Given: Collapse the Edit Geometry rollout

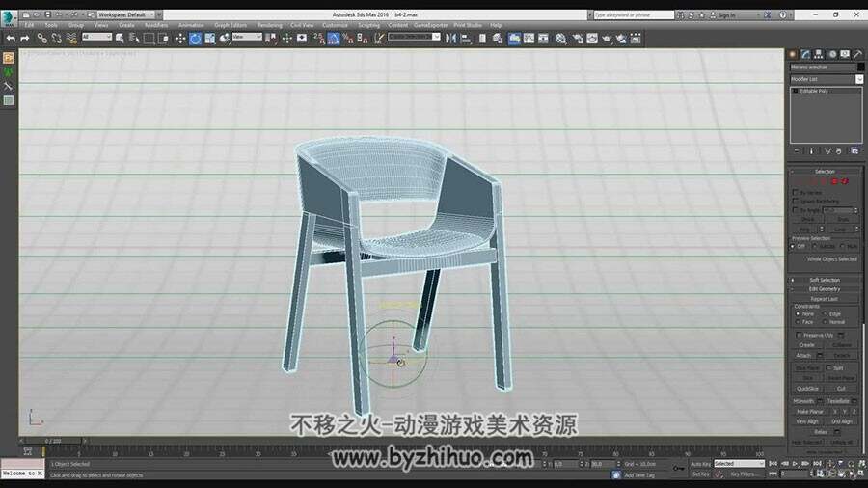Looking at the screenshot, I should tap(825, 288).
